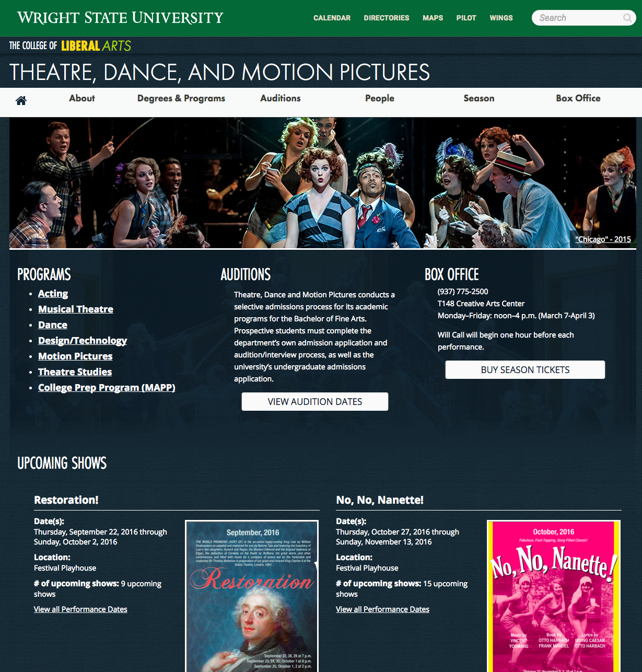Open the People navigation item
Screen dimensions: 642x672
click(380, 98)
